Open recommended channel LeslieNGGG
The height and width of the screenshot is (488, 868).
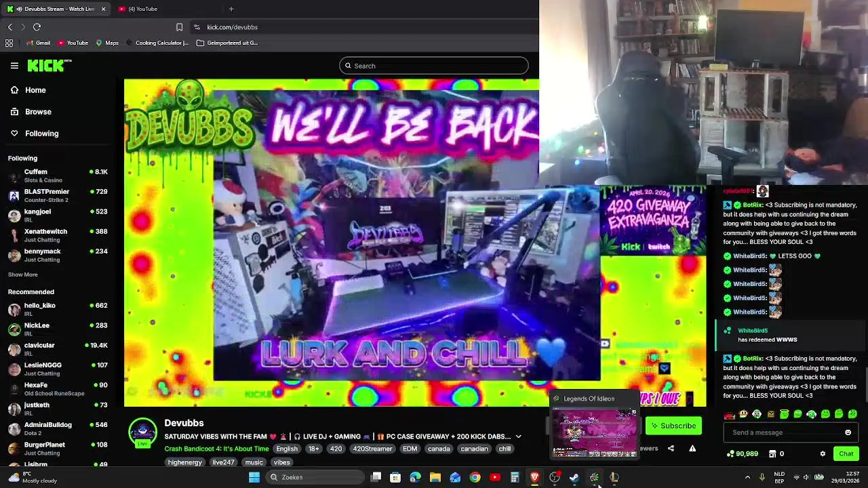pos(58,369)
